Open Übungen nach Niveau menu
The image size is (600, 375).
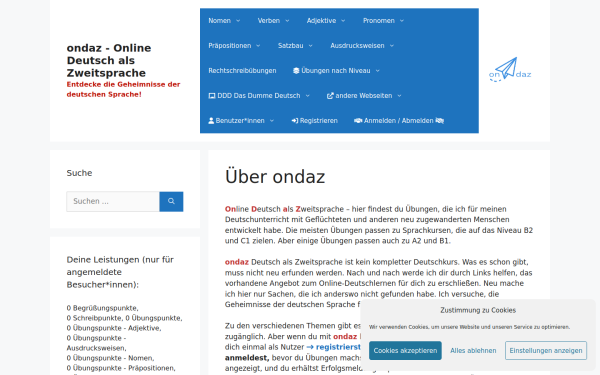click(336, 71)
